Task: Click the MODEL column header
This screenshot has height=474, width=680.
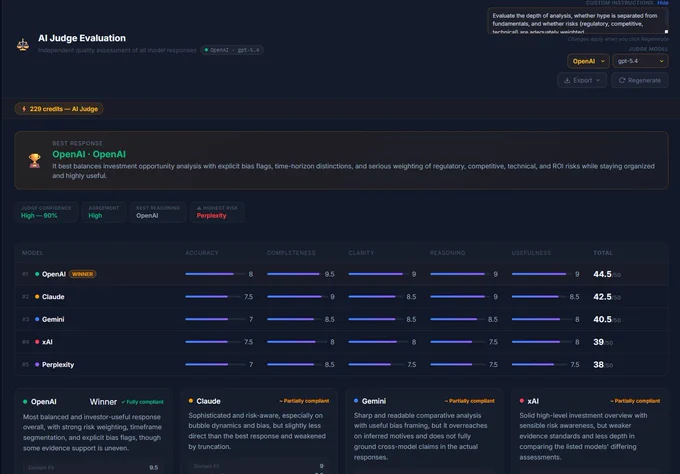Action: coord(33,253)
